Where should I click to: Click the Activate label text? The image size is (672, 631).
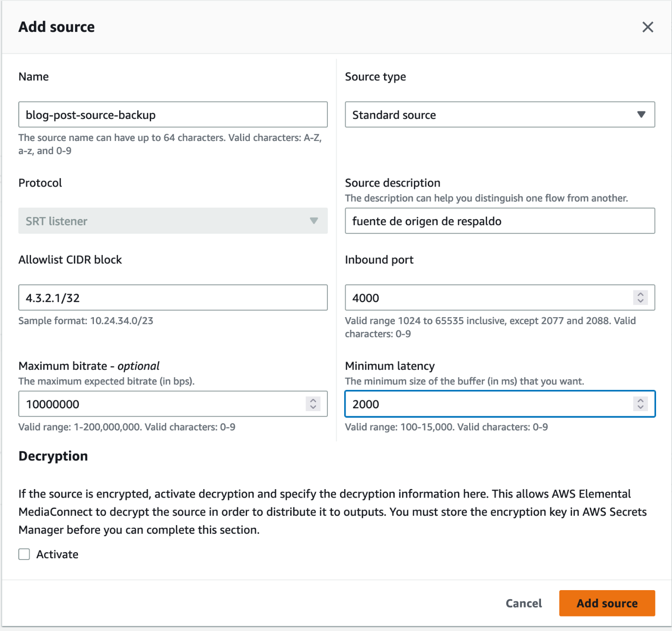(57, 554)
